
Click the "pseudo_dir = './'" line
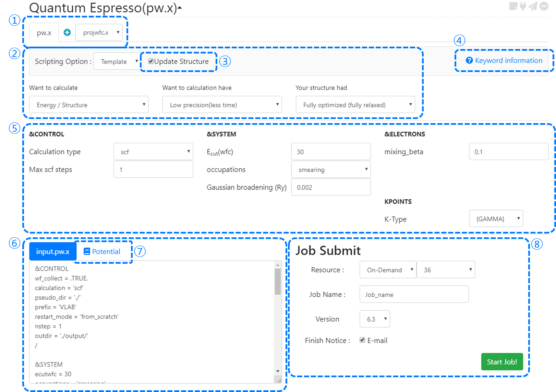tap(58, 297)
